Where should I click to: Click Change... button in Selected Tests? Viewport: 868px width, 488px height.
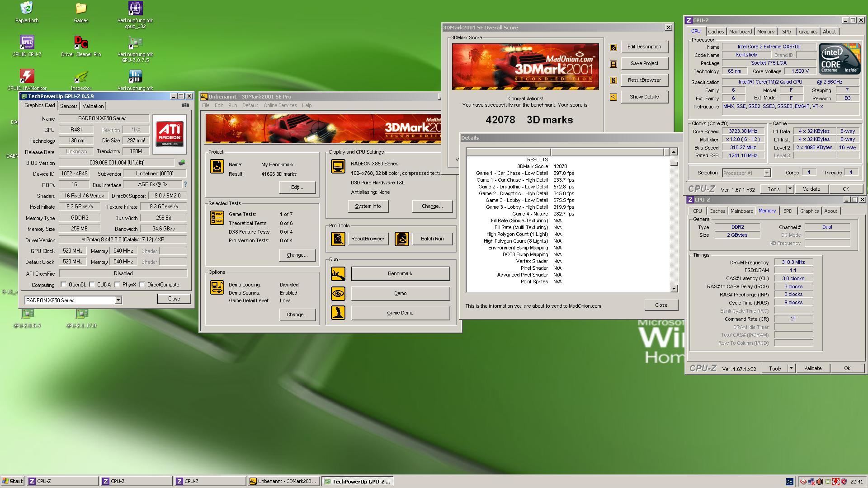[297, 255]
